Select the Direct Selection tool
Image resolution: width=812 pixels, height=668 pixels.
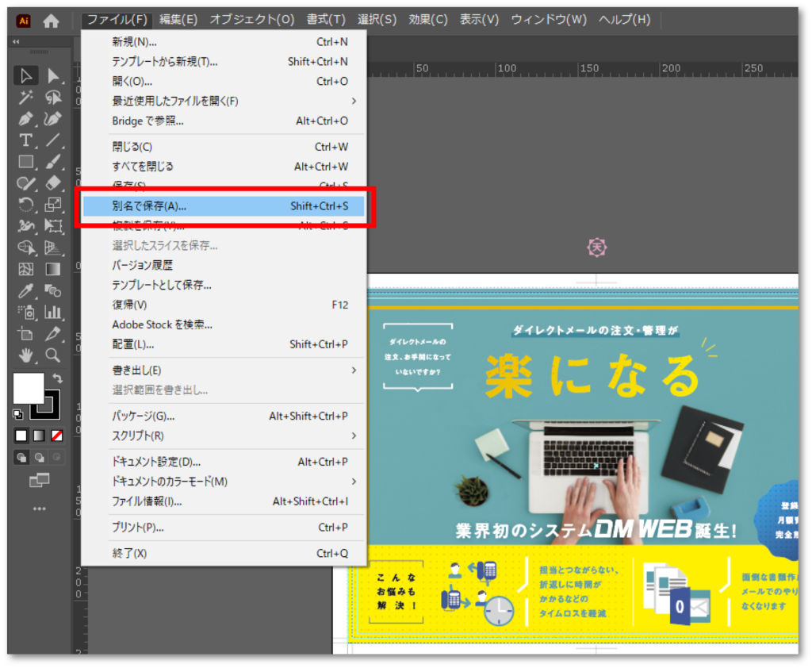pos(53,75)
